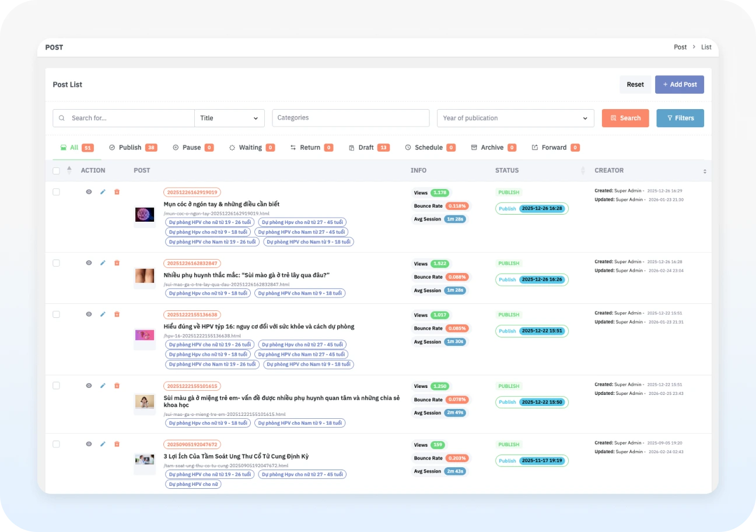Viewport: 756px width, 532px height.
Task: Click the sort icon beside Status header
Action: point(583,170)
